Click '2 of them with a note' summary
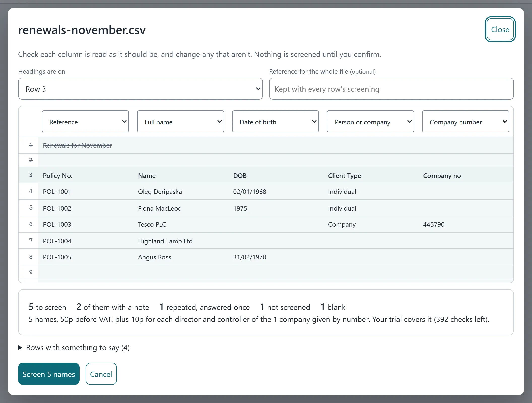This screenshot has height=403, width=532. pos(113,307)
